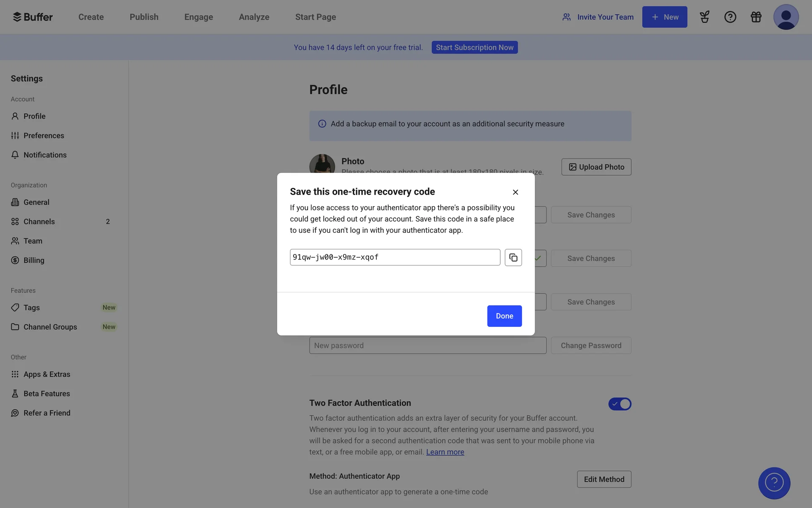Viewport: 812px width, 508px height.
Task: Click the Done button
Action: coord(504,316)
